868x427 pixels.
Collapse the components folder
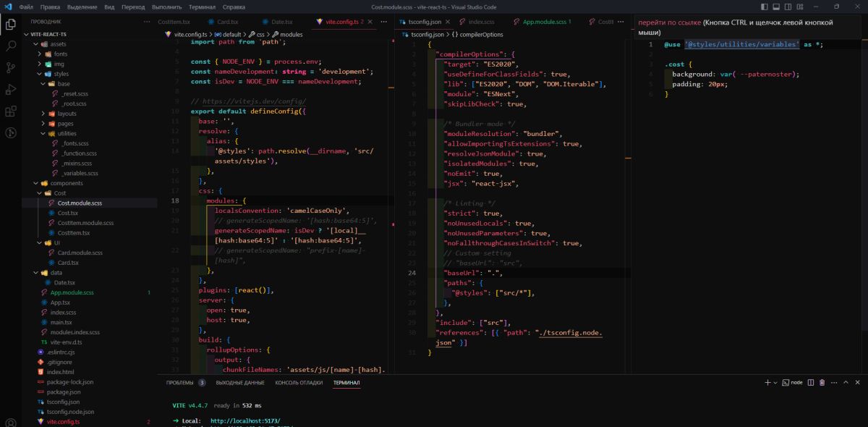[89, 183]
